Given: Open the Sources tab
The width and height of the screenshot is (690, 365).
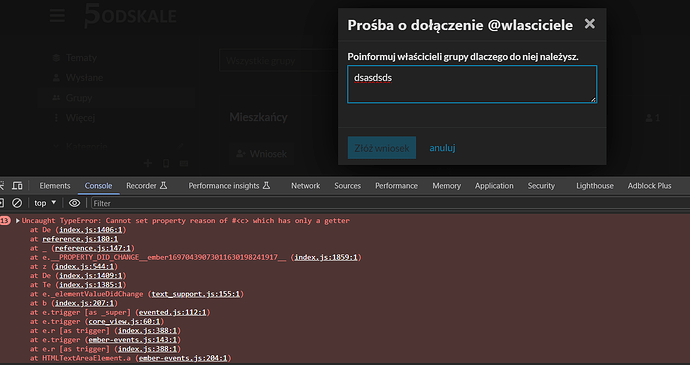Looking at the screenshot, I should (347, 186).
